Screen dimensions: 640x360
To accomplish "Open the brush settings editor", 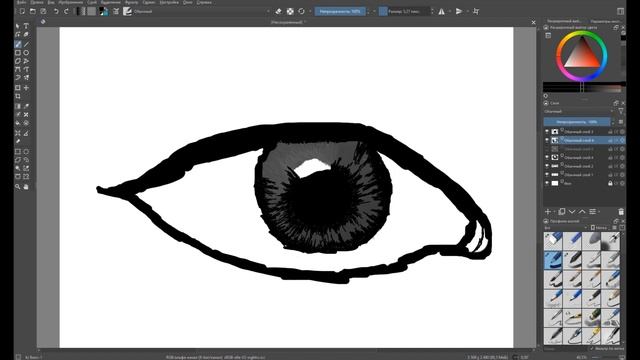I will pyautogui.click(x=116, y=11).
